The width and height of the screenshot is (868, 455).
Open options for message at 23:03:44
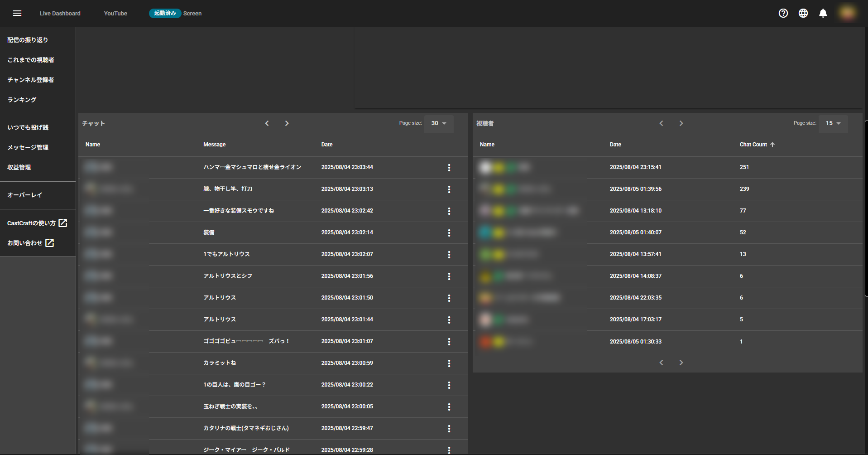point(449,168)
